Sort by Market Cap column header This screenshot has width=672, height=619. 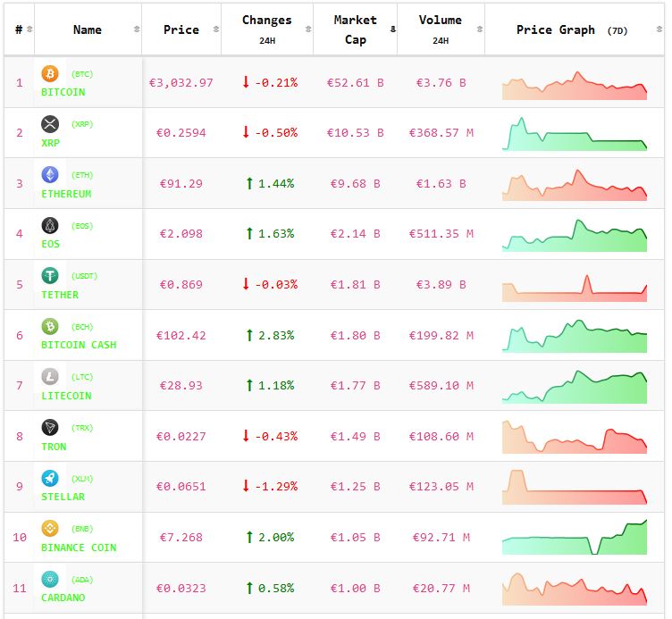[355, 29]
